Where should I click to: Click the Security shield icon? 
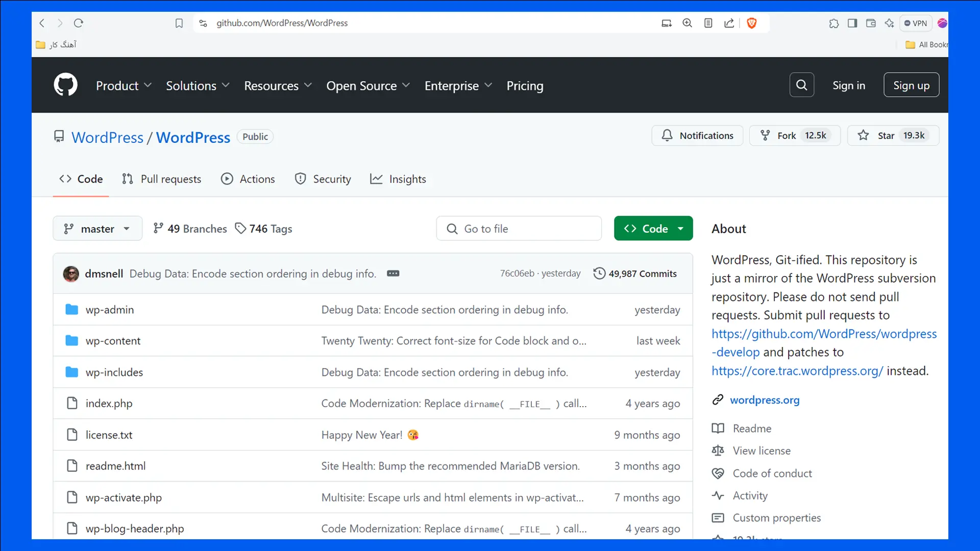pos(300,179)
